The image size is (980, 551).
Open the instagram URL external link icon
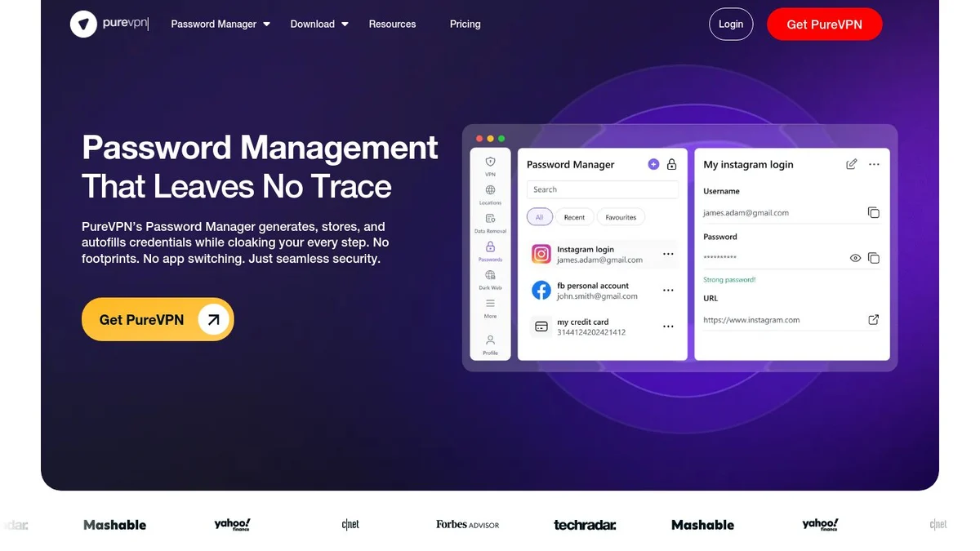coord(873,319)
